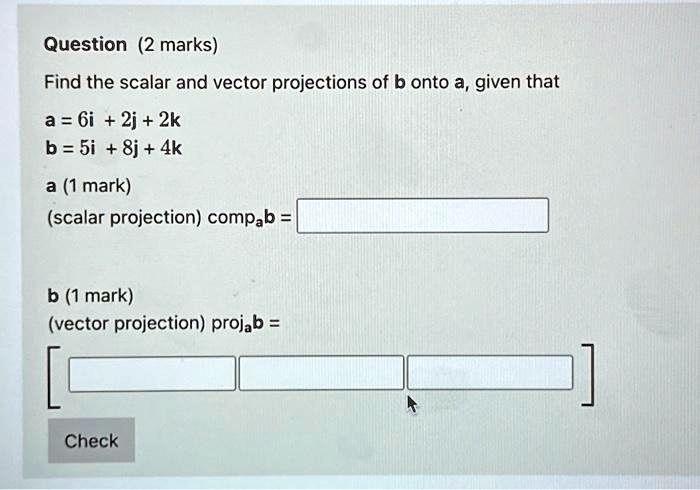Click the 'b (1 mark)' part label
The width and height of the screenshot is (700, 490).
[91, 295]
